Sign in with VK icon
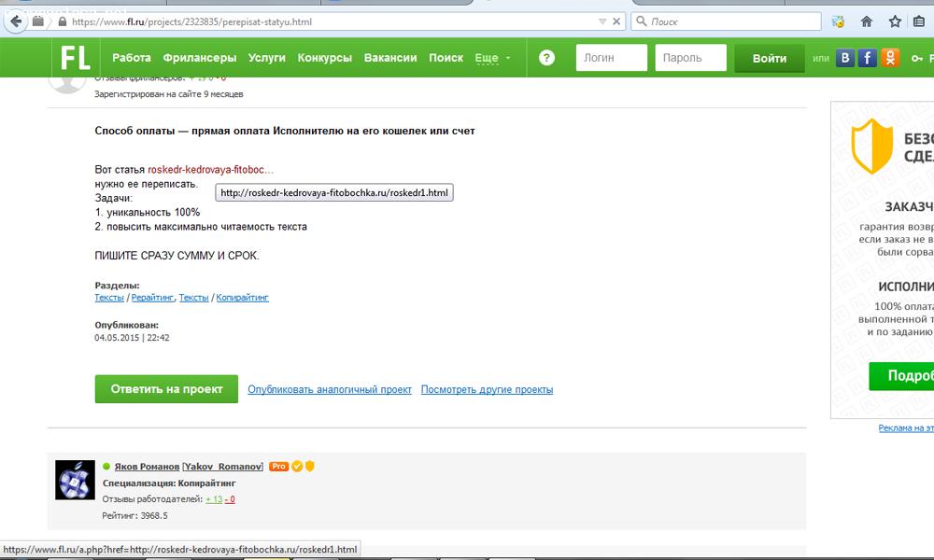 pyautogui.click(x=845, y=58)
